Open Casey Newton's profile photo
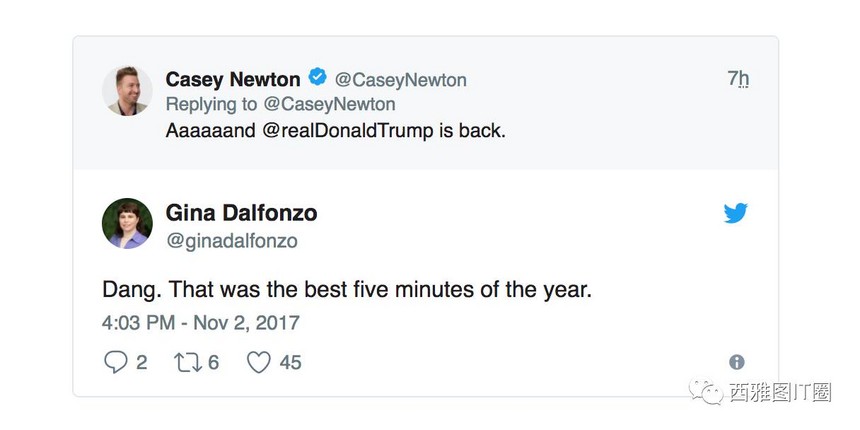Screen dimensions: 860x430 (127, 91)
